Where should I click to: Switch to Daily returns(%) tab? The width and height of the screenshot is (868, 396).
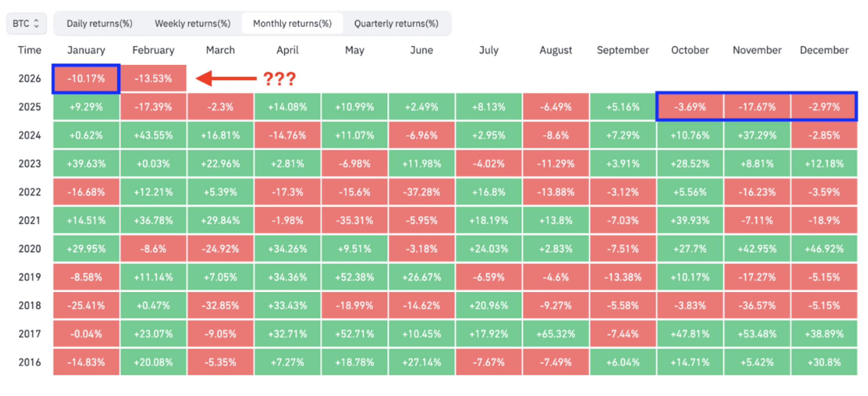click(x=99, y=23)
